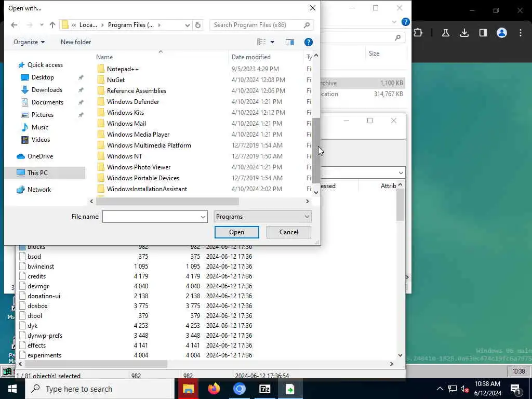This screenshot has width=532, height=399.
Task: Click the dialog's vertical scrollbar thumb
Action: coord(316,151)
